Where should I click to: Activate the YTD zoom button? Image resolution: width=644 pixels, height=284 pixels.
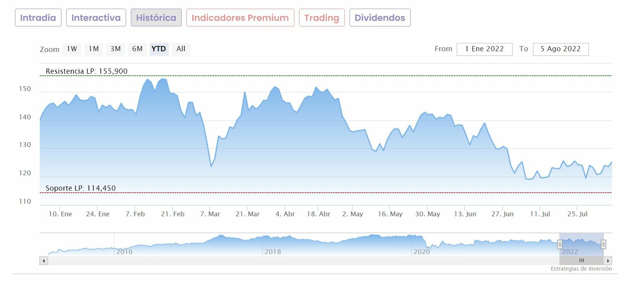click(159, 49)
